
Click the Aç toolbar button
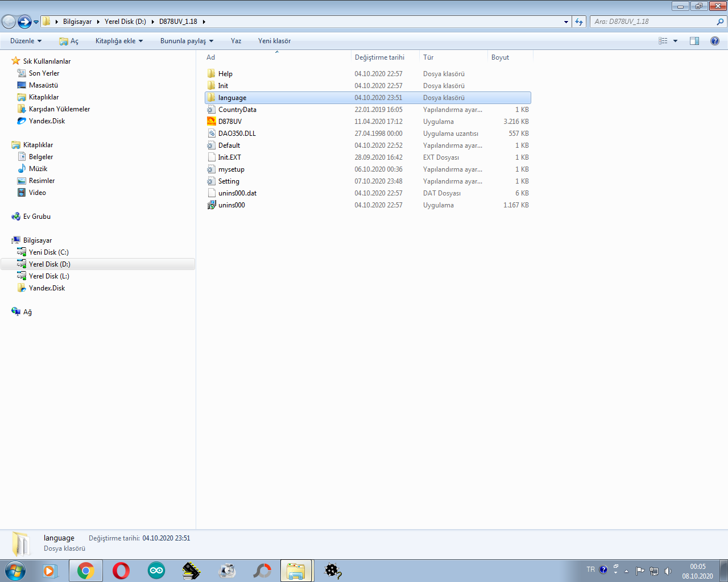(69, 41)
